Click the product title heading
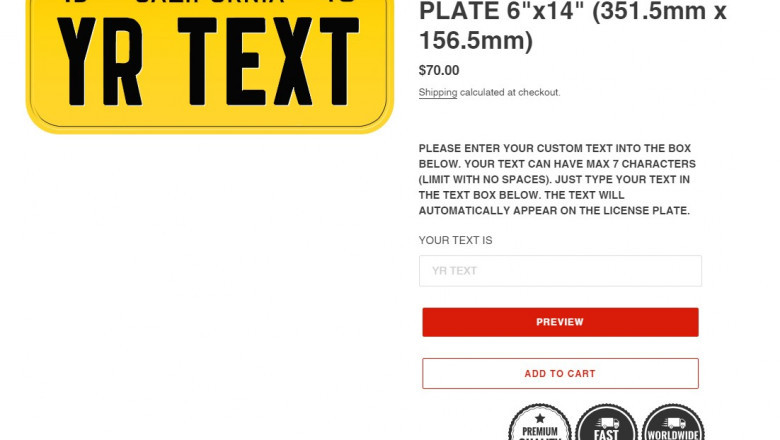 click(x=573, y=26)
